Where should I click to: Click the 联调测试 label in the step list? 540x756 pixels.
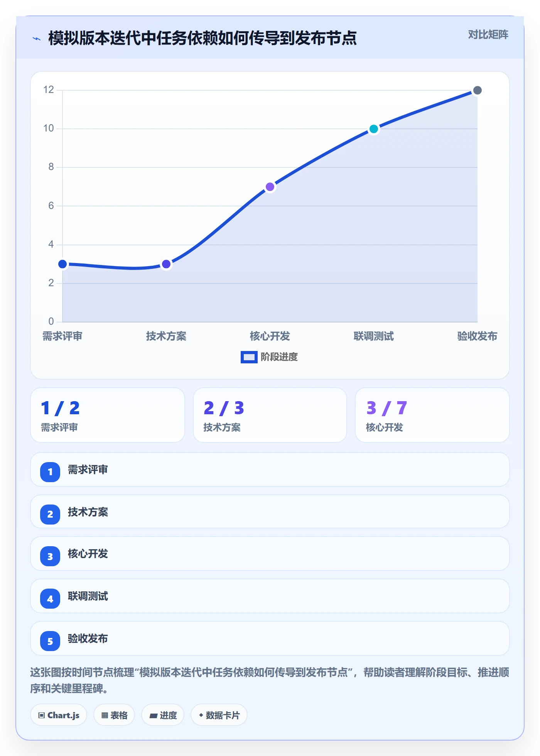(x=88, y=596)
